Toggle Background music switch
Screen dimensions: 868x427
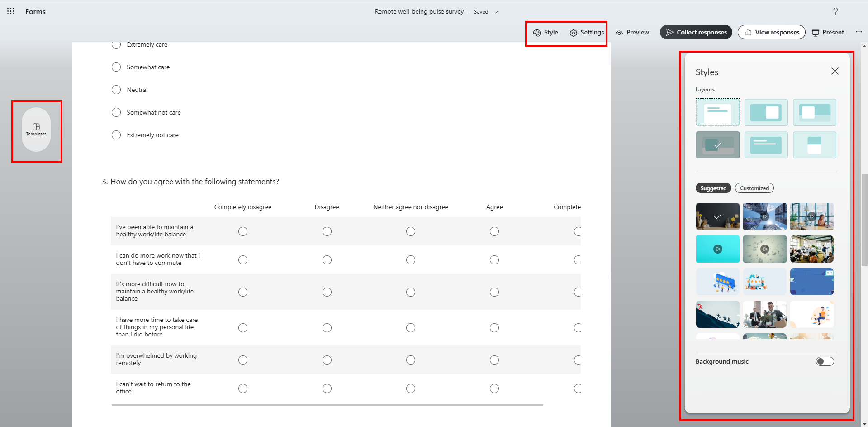tap(825, 361)
